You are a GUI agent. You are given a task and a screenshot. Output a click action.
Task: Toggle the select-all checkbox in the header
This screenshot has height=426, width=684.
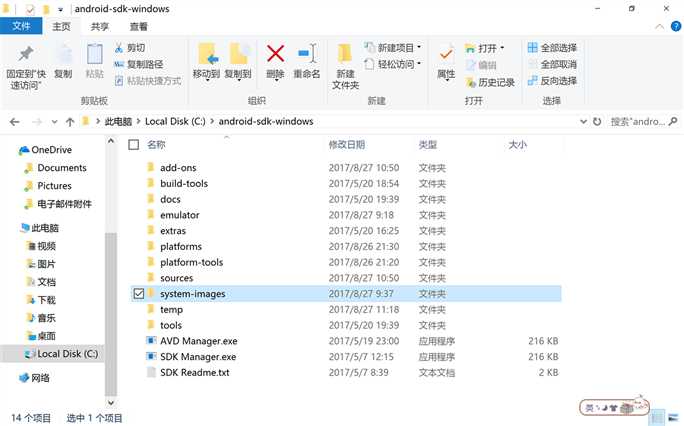133,145
